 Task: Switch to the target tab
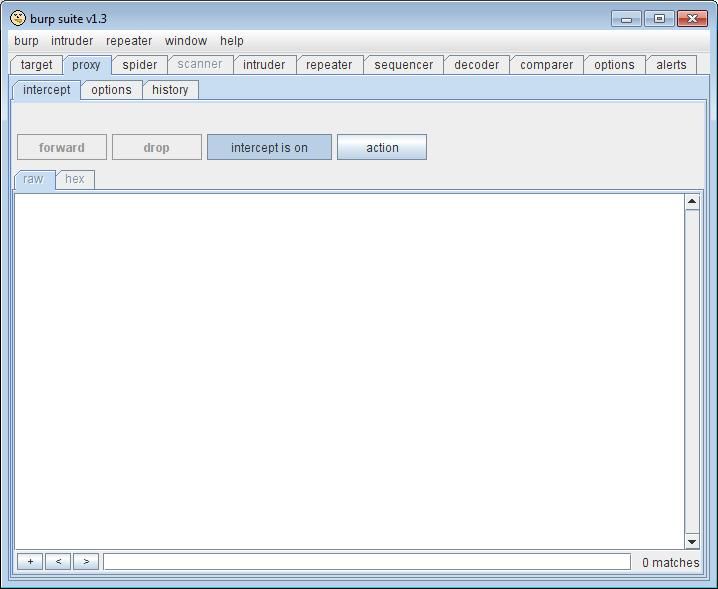coord(37,65)
